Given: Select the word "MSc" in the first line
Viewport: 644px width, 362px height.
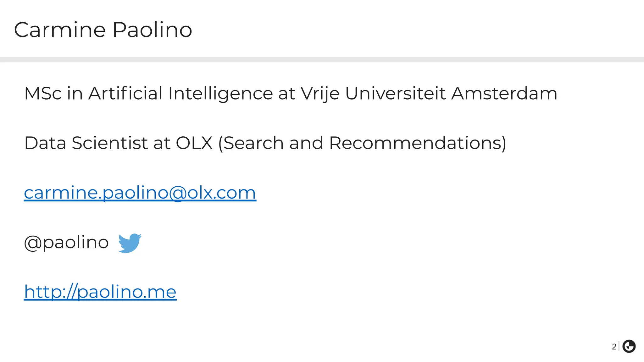Looking at the screenshot, I should (x=43, y=94).
